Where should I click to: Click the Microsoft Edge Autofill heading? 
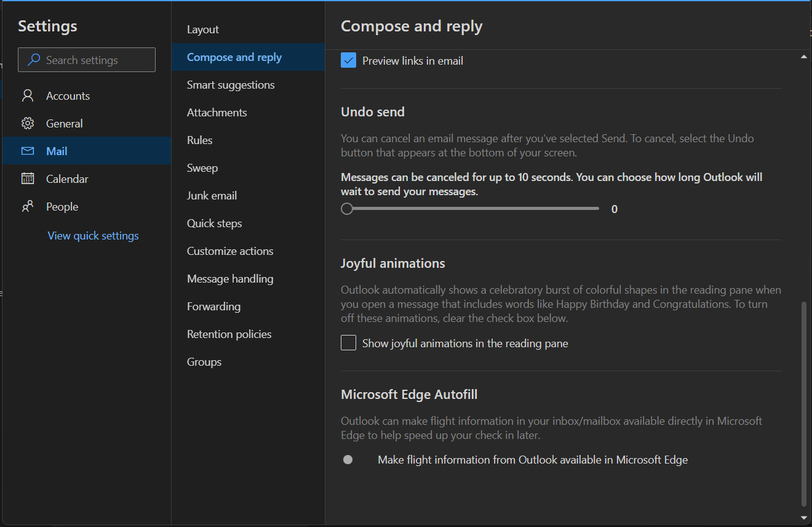click(409, 394)
